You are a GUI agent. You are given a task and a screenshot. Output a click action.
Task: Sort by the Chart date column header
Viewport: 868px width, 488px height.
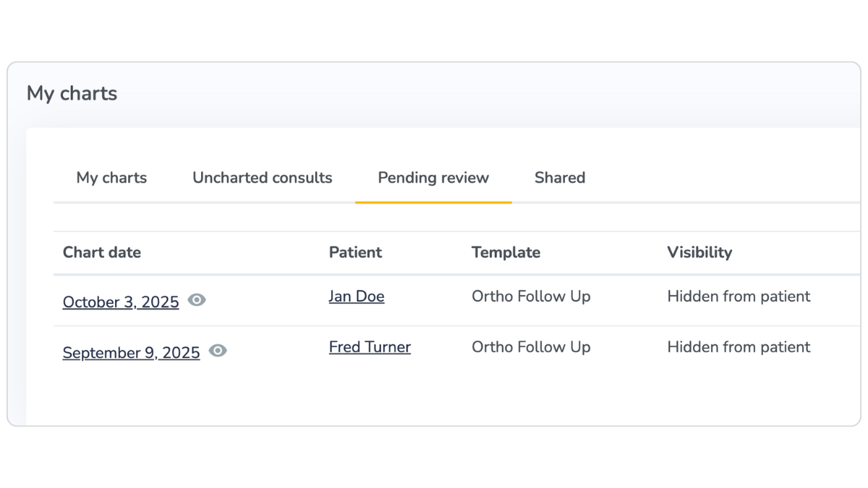102,252
